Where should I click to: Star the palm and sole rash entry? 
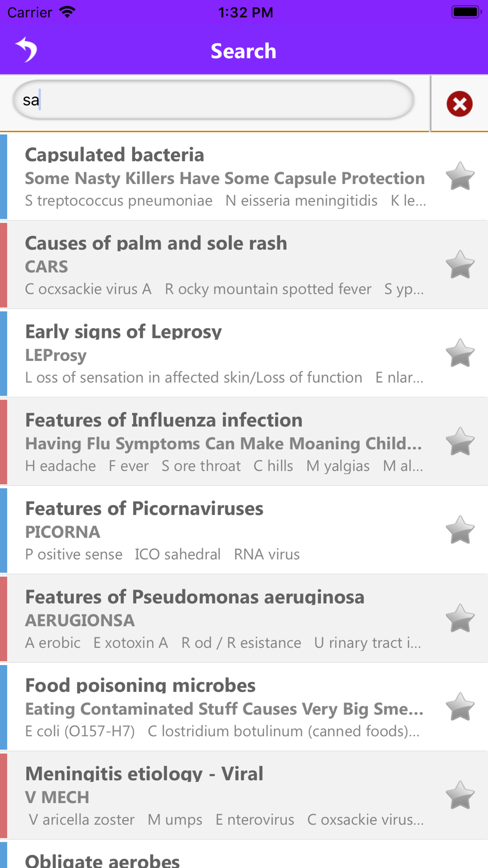tap(460, 265)
